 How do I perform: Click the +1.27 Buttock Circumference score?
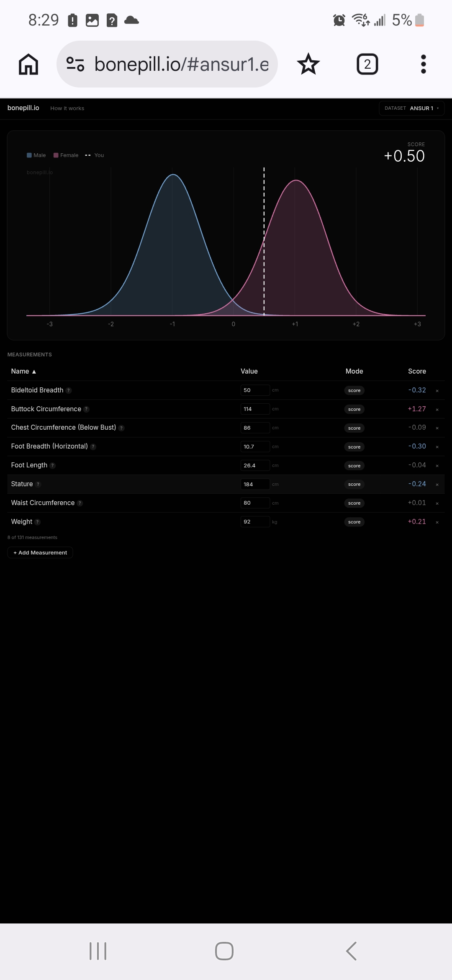point(417,409)
